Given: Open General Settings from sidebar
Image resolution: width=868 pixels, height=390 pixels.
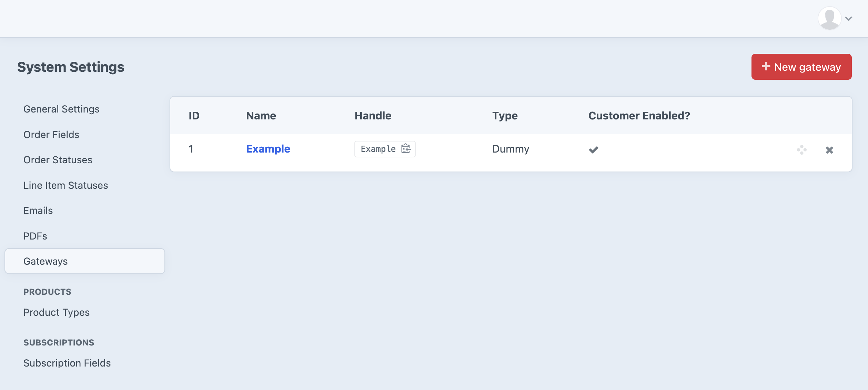Looking at the screenshot, I should coord(61,109).
